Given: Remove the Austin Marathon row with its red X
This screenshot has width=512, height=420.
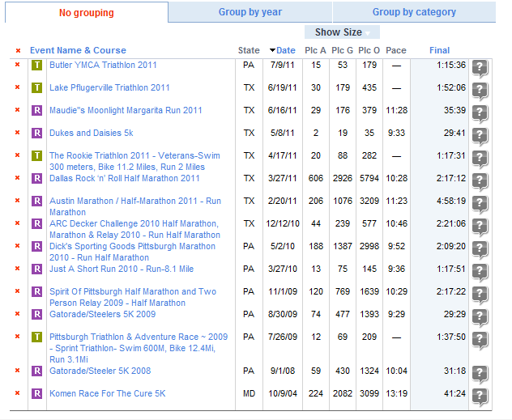Looking at the screenshot, I should pyautogui.click(x=18, y=201).
